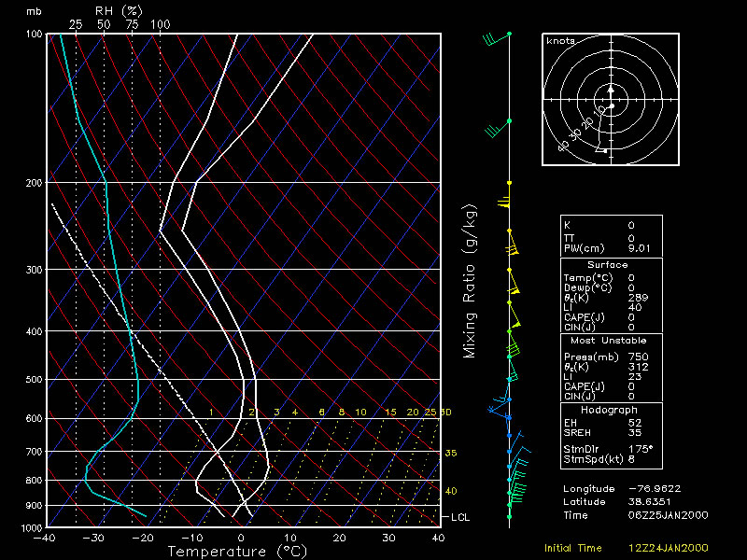Click the Press(mb) value 750
Screen dimensions: 747x560
point(639,357)
